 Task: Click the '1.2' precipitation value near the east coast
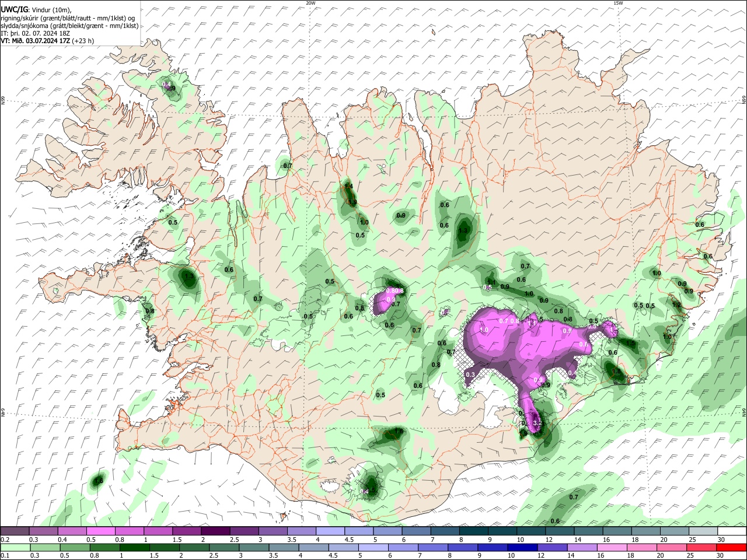(676, 304)
